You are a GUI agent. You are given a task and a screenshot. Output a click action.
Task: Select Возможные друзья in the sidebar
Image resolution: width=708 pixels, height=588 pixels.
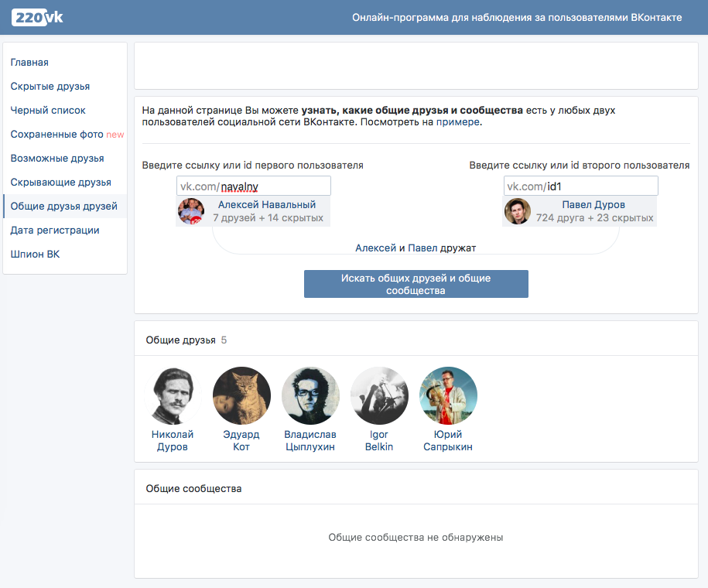57,158
